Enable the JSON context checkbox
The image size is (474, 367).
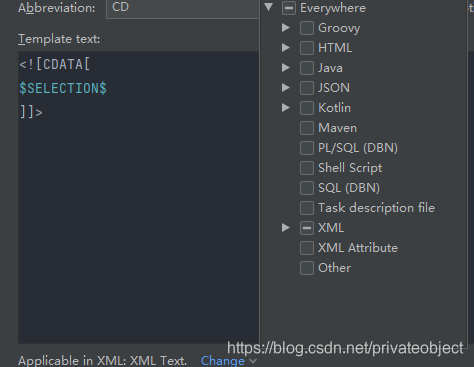click(307, 88)
